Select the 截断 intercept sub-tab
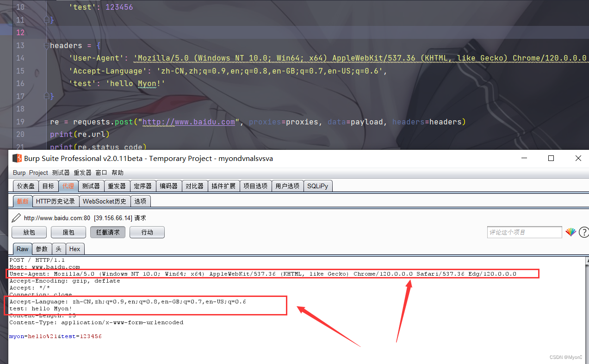 click(x=23, y=201)
